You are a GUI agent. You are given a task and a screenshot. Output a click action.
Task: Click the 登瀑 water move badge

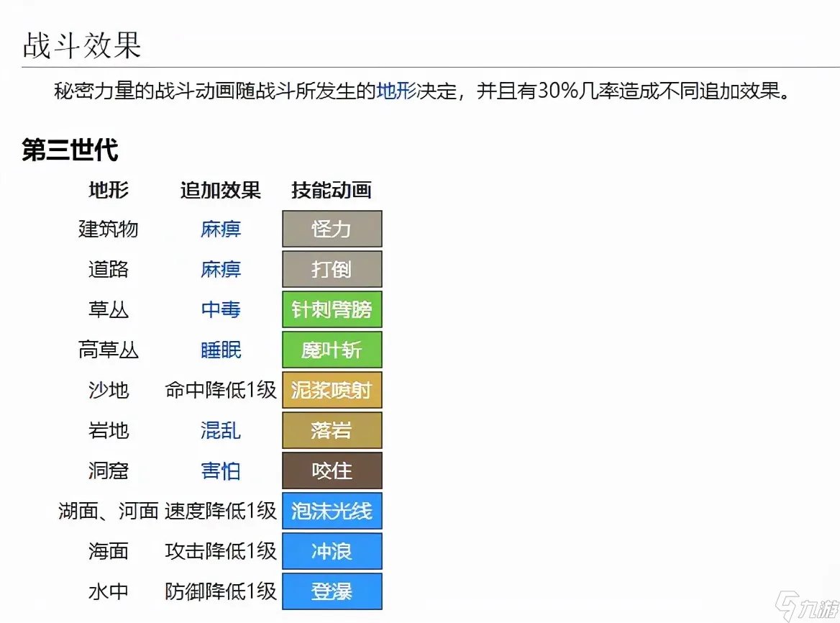(x=332, y=591)
